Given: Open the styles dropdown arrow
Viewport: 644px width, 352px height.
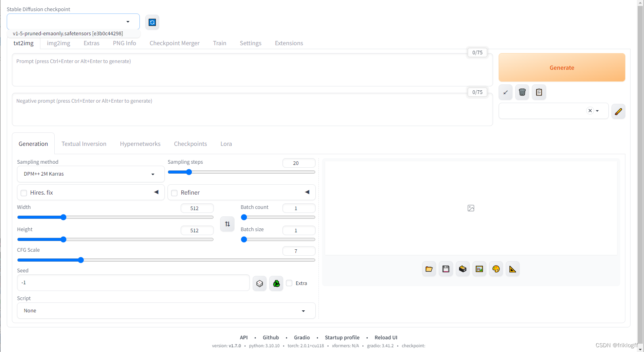Looking at the screenshot, I should [x=597, y=111].
